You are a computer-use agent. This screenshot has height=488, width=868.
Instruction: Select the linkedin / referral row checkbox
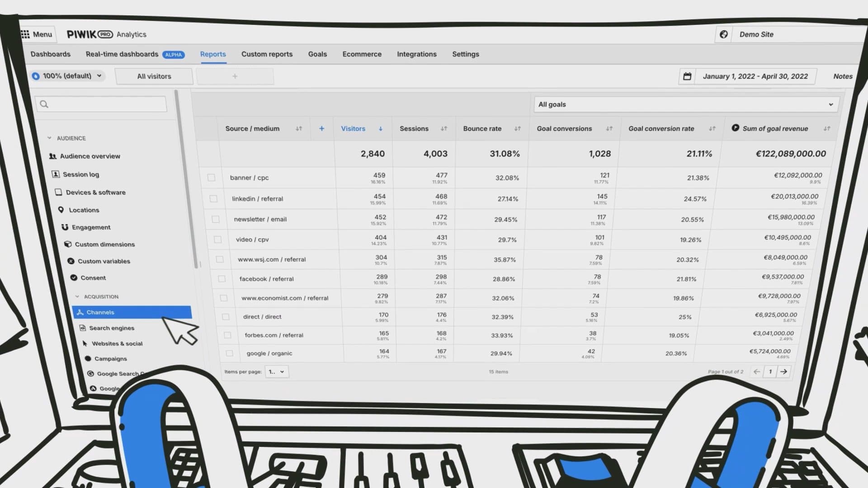tap(213, 199)
